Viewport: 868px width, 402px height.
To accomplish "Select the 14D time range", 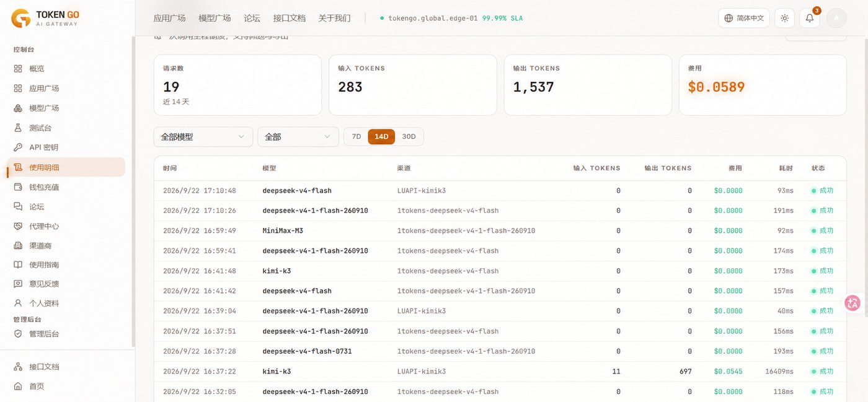I will coord(381,137).
